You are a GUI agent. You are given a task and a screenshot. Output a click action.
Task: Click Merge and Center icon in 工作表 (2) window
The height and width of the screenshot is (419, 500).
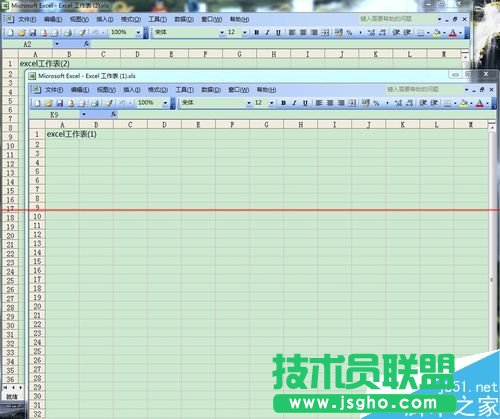point(325,33)
